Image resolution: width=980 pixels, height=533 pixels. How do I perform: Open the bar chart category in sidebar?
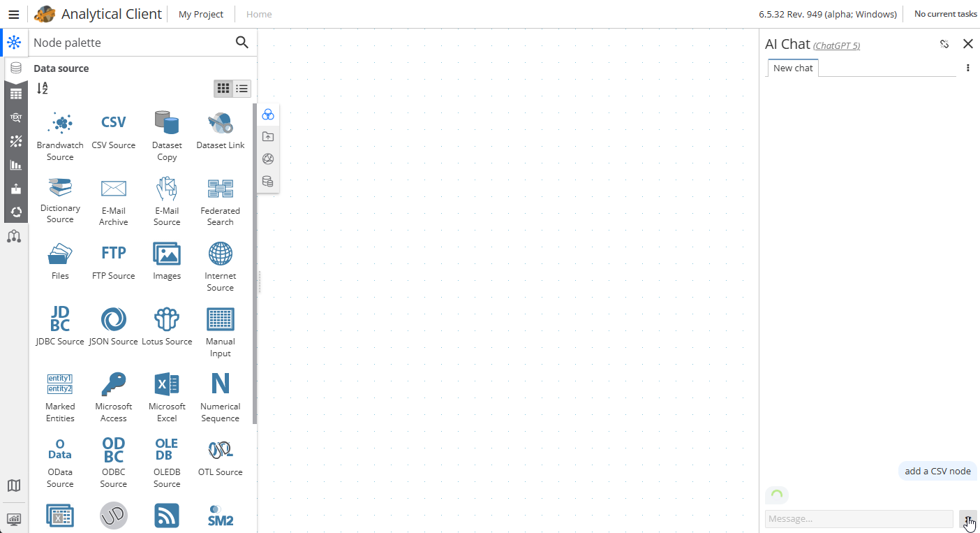pyautogui.click(x=15, y=165)
